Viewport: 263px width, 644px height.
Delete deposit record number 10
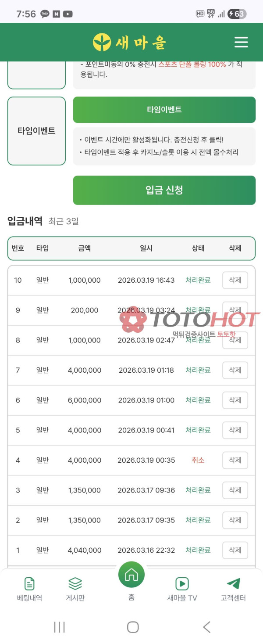pyautogui.click(x=235, y=280)
